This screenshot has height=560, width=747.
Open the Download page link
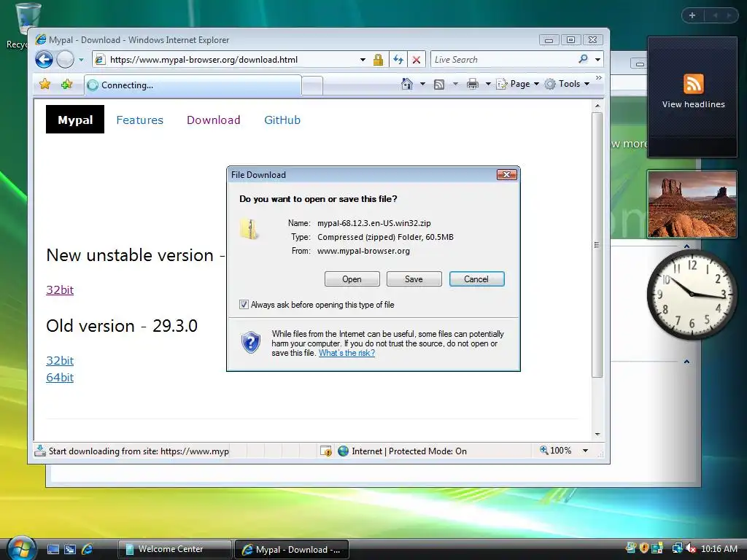214,120
